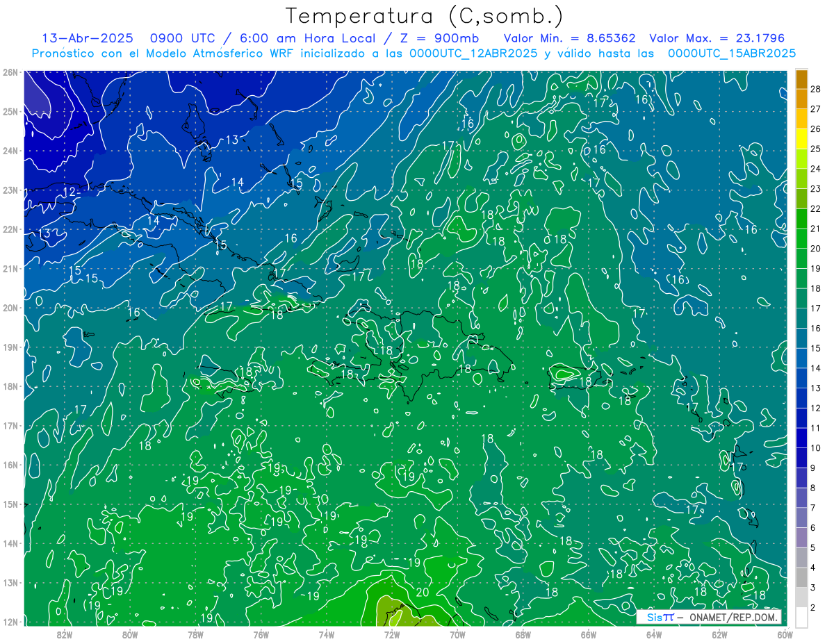Click the 17N latitude axis label
The image size is (834, 644).
[x=10, y=425]
